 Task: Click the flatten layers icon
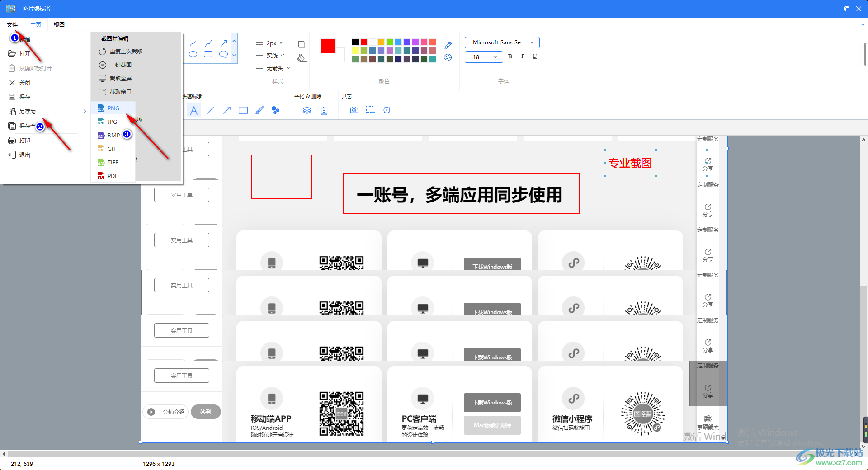click(x=307, y=110)
